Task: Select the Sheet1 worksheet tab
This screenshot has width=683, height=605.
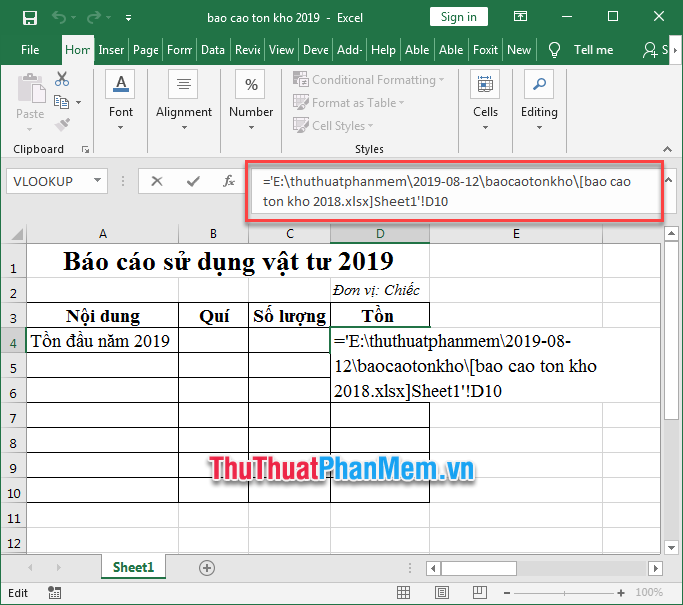Action: [133, 567]
